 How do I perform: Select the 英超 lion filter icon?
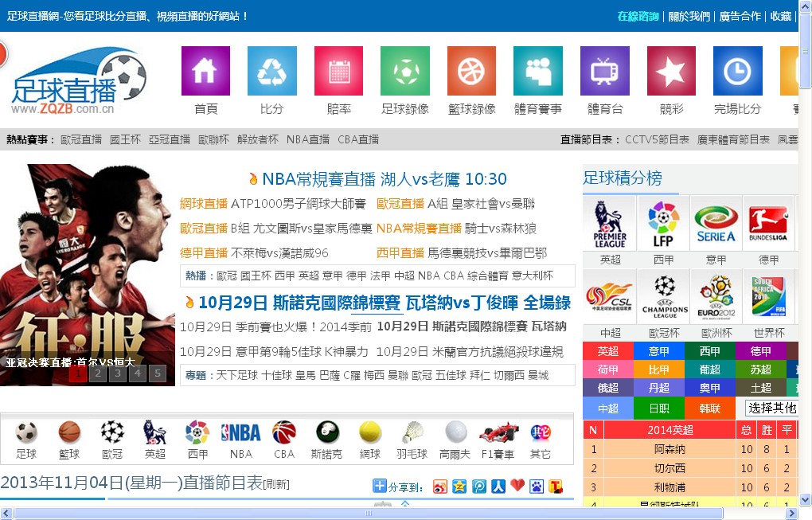click(155, 432)
